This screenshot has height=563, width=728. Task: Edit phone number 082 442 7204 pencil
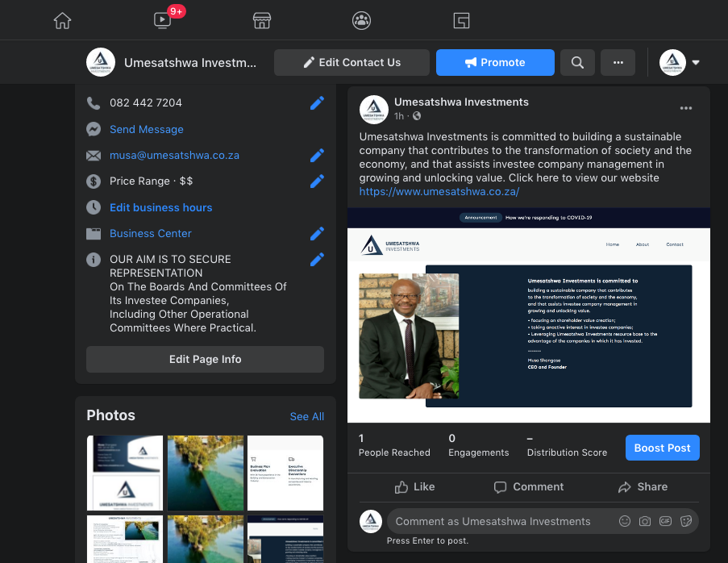[x=317, y=103]
